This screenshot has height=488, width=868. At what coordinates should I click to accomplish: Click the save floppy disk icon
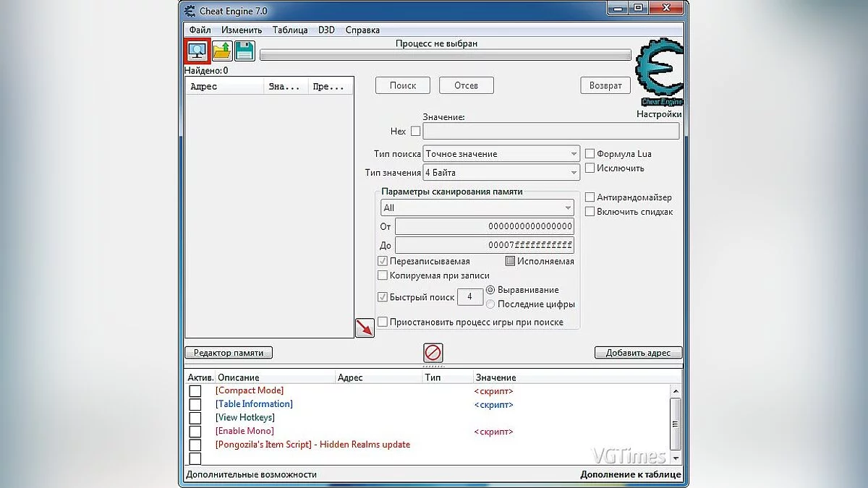point(244,51)
